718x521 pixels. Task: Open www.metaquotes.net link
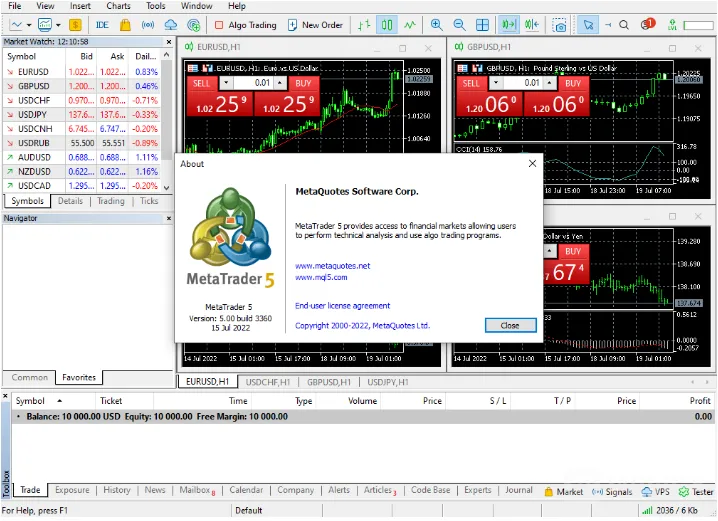[x=332, y=266]
